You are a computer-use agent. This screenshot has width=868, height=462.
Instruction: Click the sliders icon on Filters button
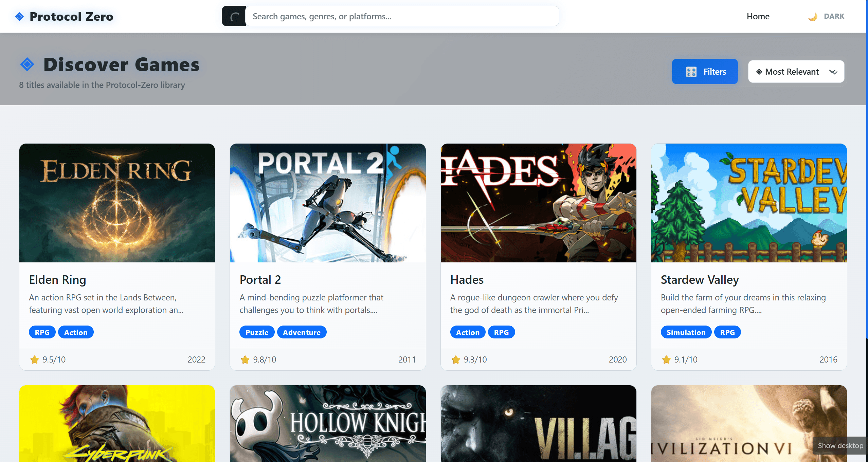(x=691, y=72)
